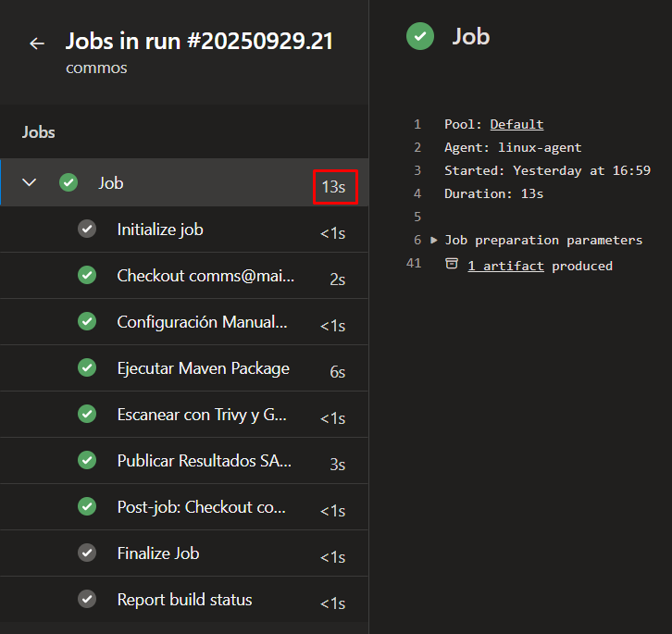This screenshot has width=672, height=634.
Task: Click the back arrow beside the run title
Action: coord(37,44)
